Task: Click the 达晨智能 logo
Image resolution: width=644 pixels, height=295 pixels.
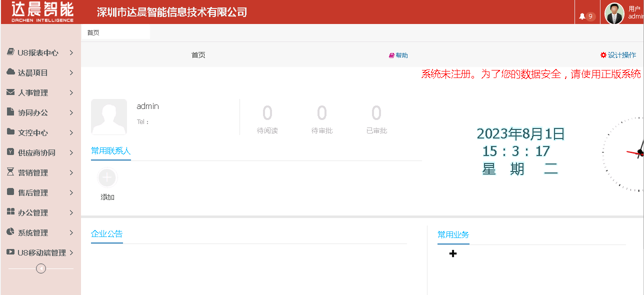Action: (42, 12)
